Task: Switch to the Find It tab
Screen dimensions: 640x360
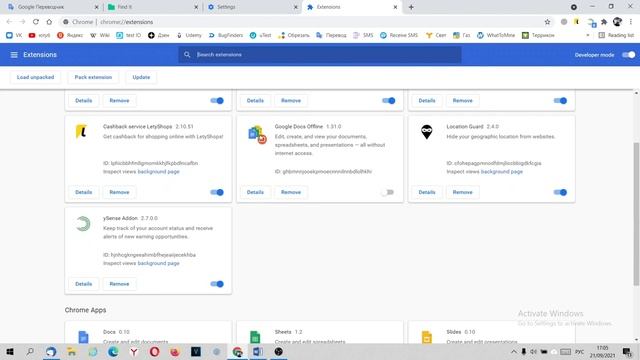Action: click(152, 7)
